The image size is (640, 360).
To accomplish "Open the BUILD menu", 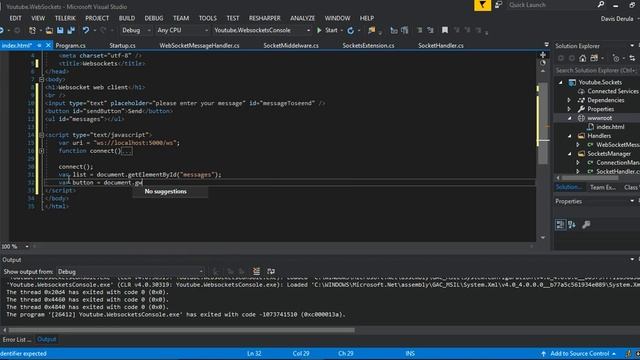I will (127, 18).
